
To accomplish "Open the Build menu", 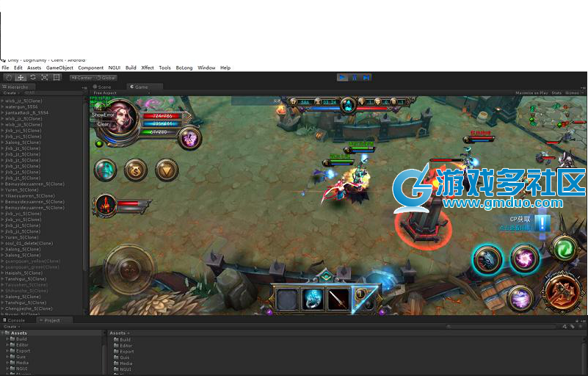I will 131,68.
